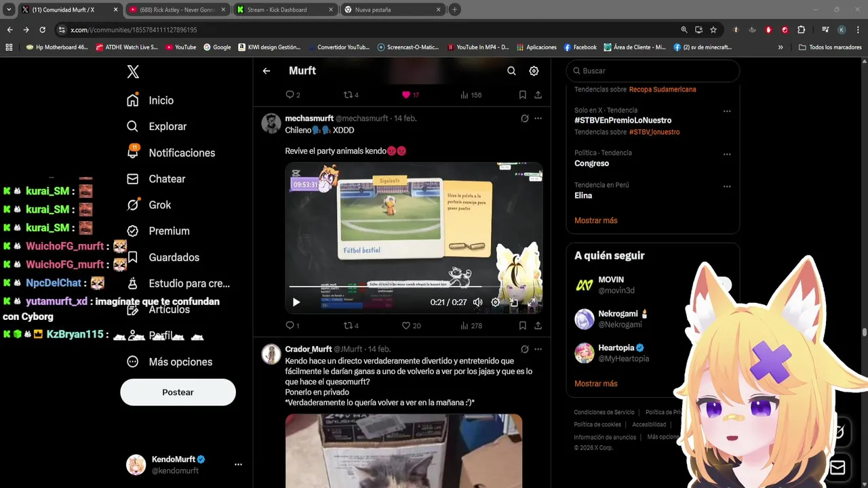Switch to Stream - Kick Dashboard tab
Viewport: 868px width, 488px height.
285,9
